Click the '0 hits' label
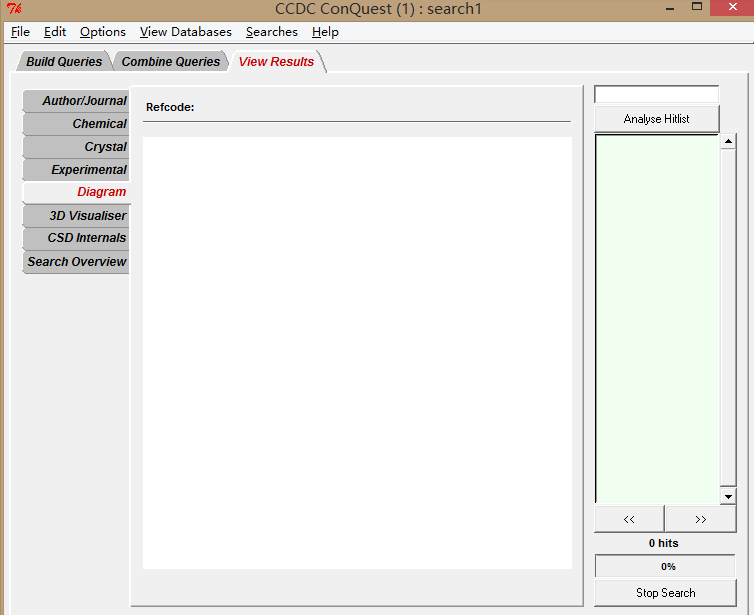Viewport: 754px width, 615px height. coord(664,543)
